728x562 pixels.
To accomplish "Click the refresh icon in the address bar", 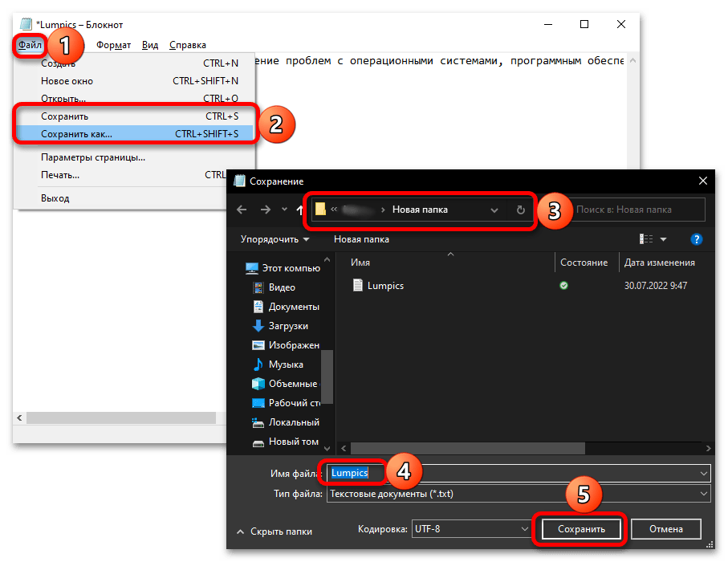I will coord(520,210).
